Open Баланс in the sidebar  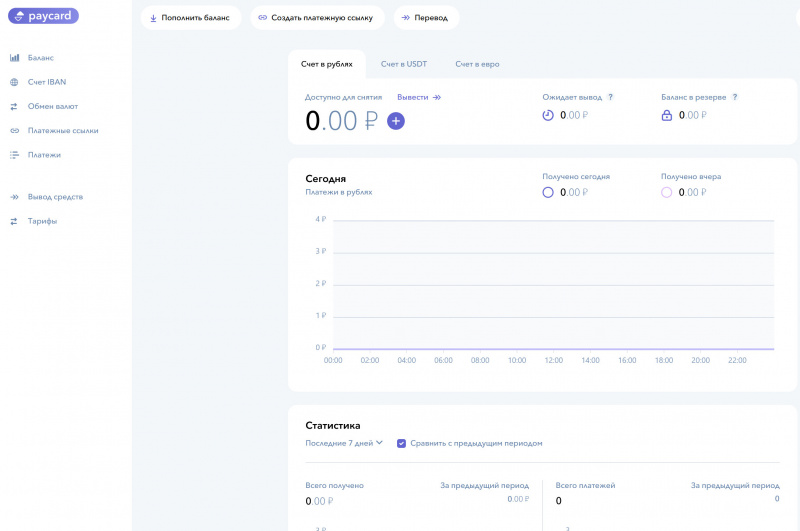point(40,58)
